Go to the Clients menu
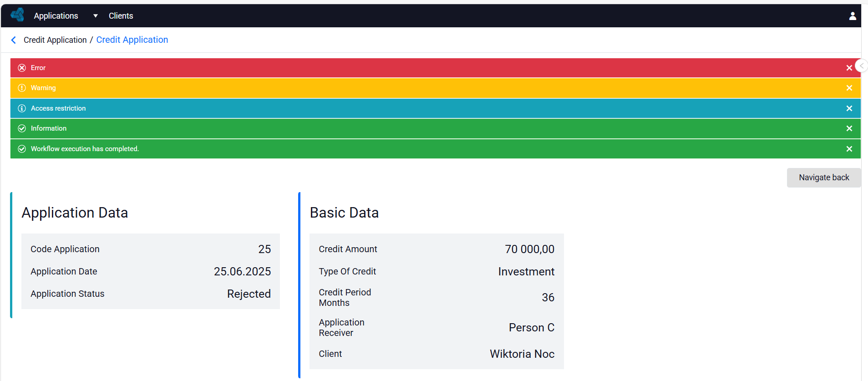This screenshot has width=868, height=381. tap(121, 16)
